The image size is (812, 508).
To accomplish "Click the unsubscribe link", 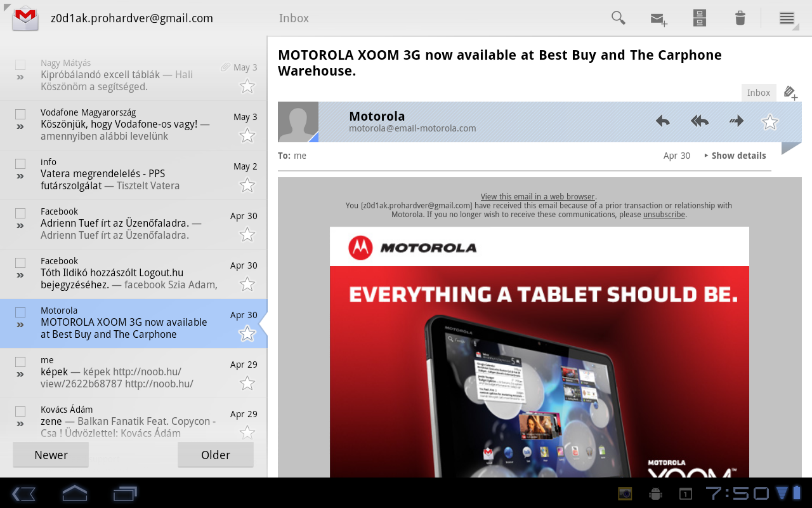I will (x=664, y=215).
